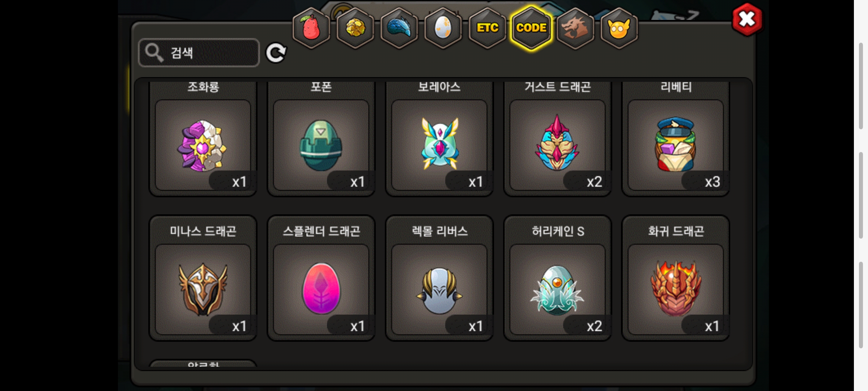
Task: Focus the 검색 search field
Action: pyautogui.click(x=199, y=53)
